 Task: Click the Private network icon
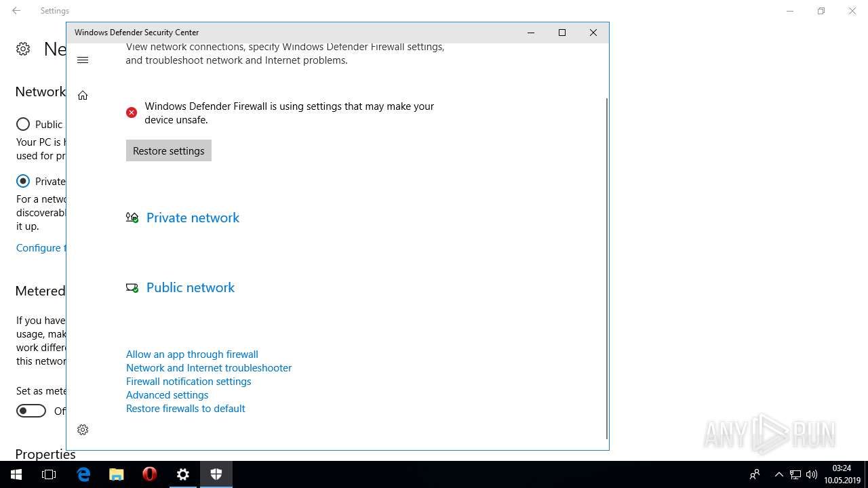[132, 218]
